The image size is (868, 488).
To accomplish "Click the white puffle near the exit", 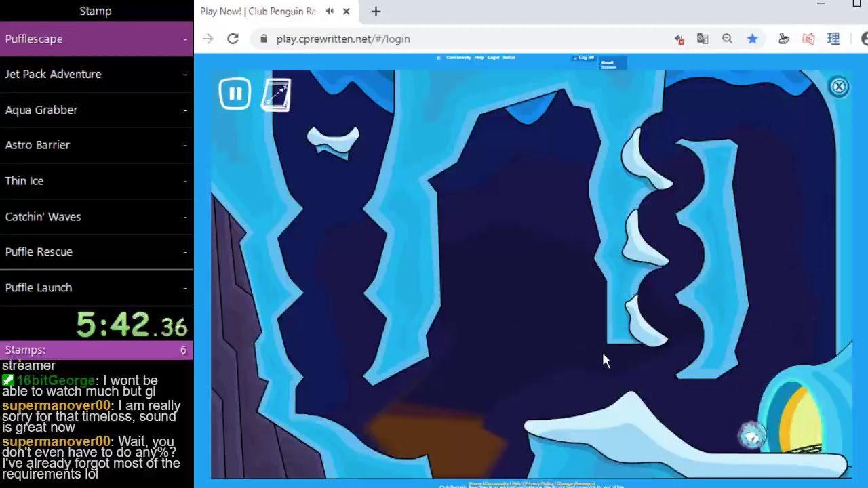I will pos(752,436).
